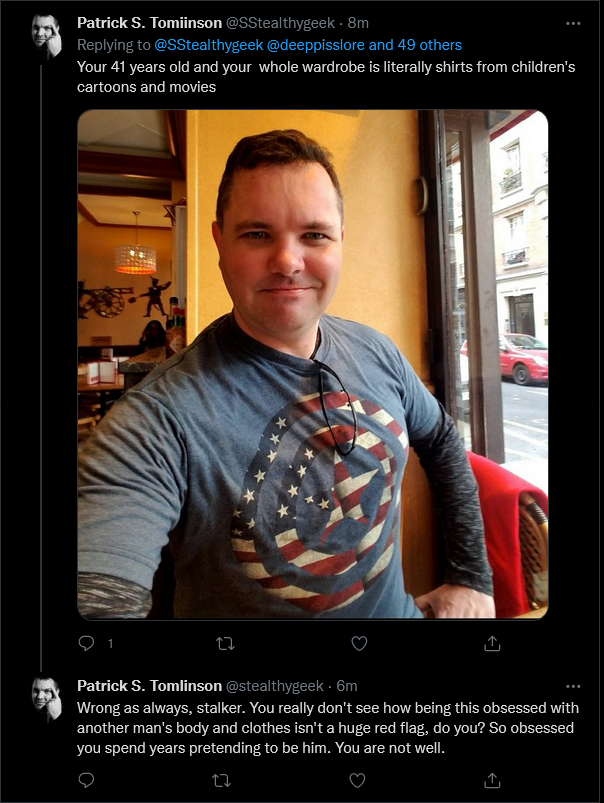Show the 'and 49 others' recipients
The height and width of the screenshot is (803, 604).
click(415, 45)
